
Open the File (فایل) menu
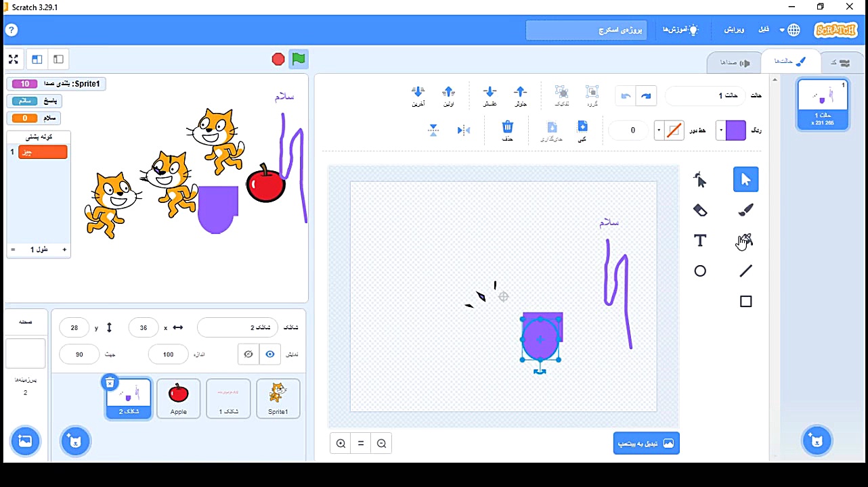[x=764, y=30]
